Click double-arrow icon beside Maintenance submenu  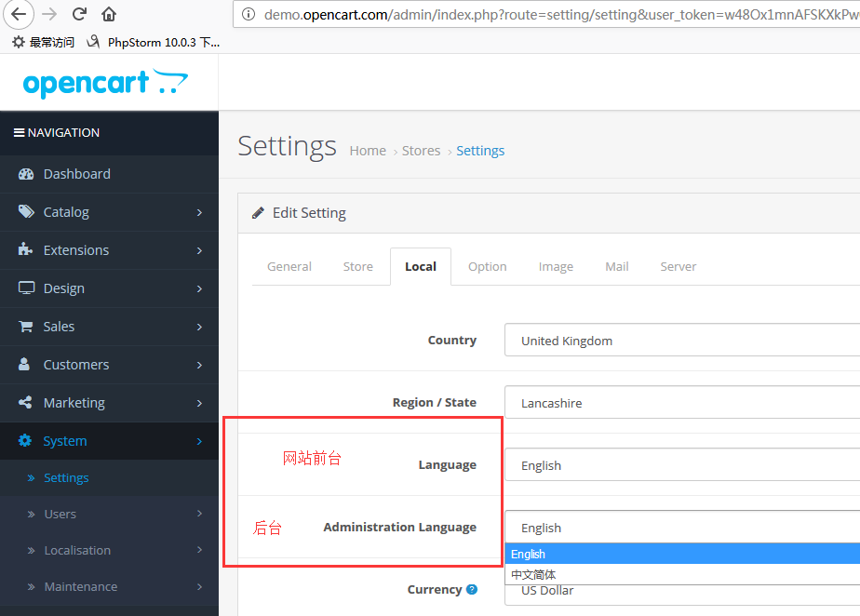(x=32, y=586)
